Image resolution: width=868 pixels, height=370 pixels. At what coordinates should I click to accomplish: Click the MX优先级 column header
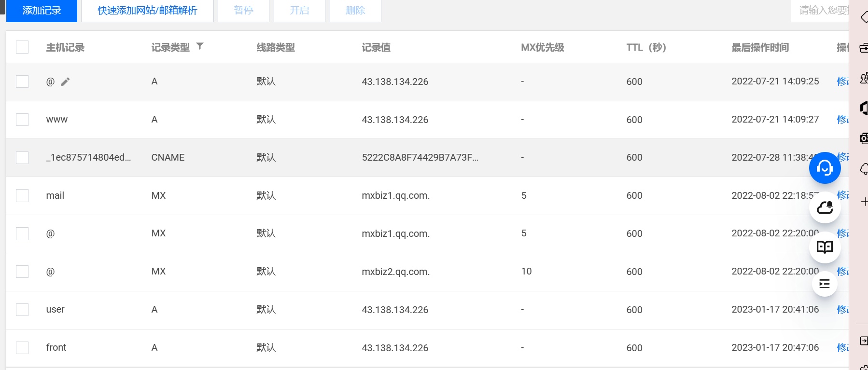pyautogui.click(x=543, y=47)
